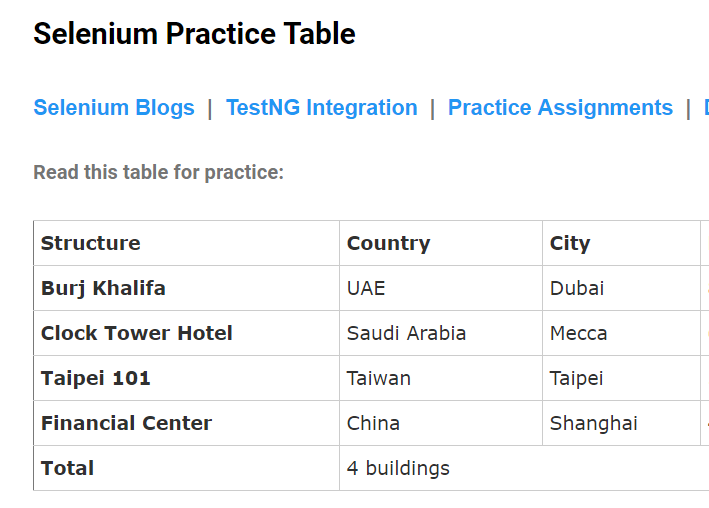Image resolution: width=709 pixels, height=508 pixels.
Task: Select the Clock Tower Hotel cell
Action: [x=186, y=333]
